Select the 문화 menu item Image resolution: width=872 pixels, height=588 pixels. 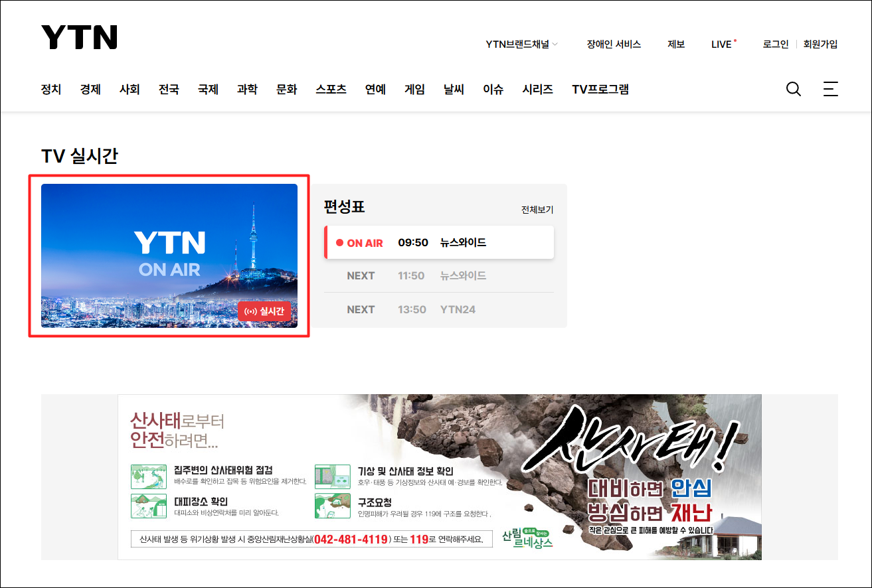(286, 89)
